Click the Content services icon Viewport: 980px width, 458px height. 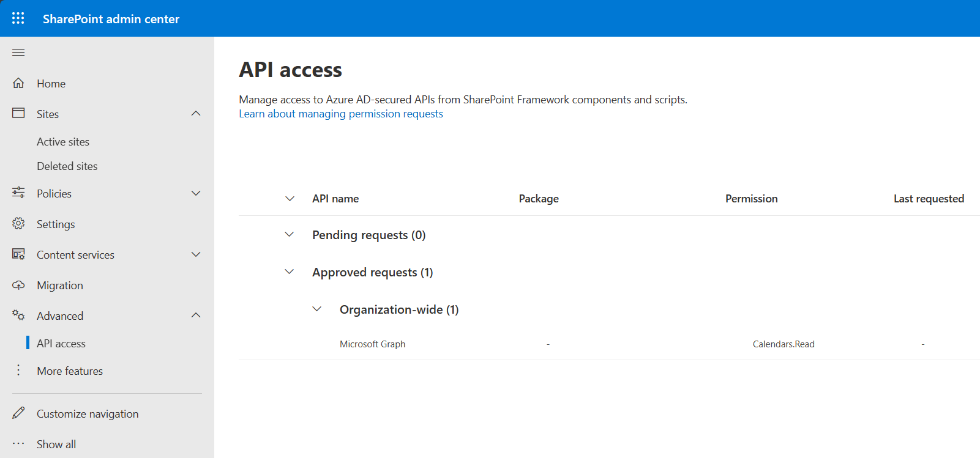pos(18,254)
